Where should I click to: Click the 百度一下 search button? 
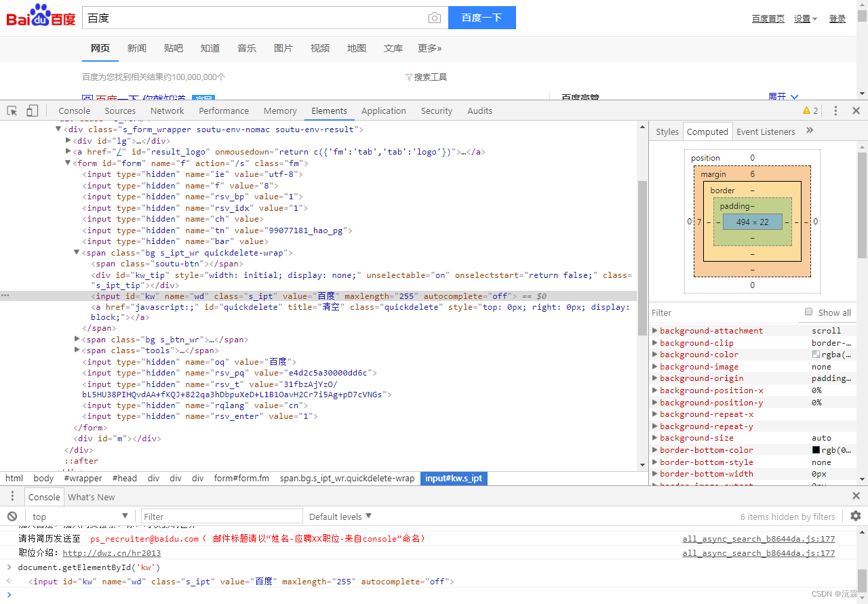tap(482, 18)
